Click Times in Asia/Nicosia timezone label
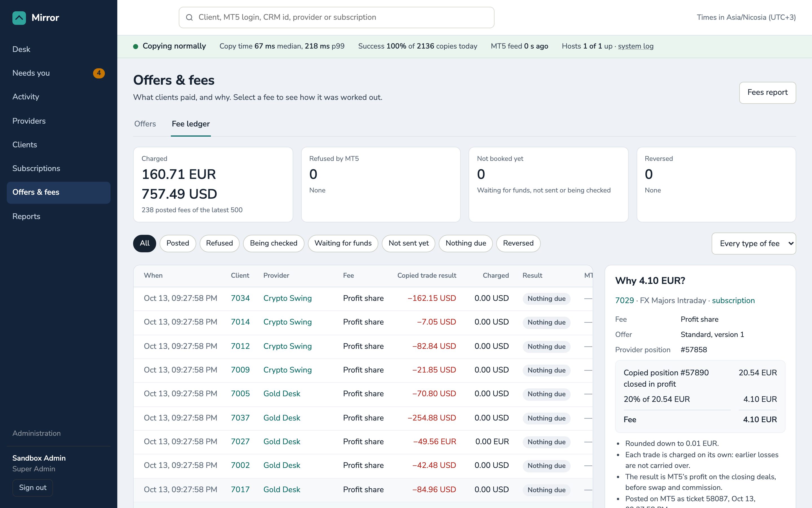This screenshot has width=812, height=508. click(x=746, y=17)
